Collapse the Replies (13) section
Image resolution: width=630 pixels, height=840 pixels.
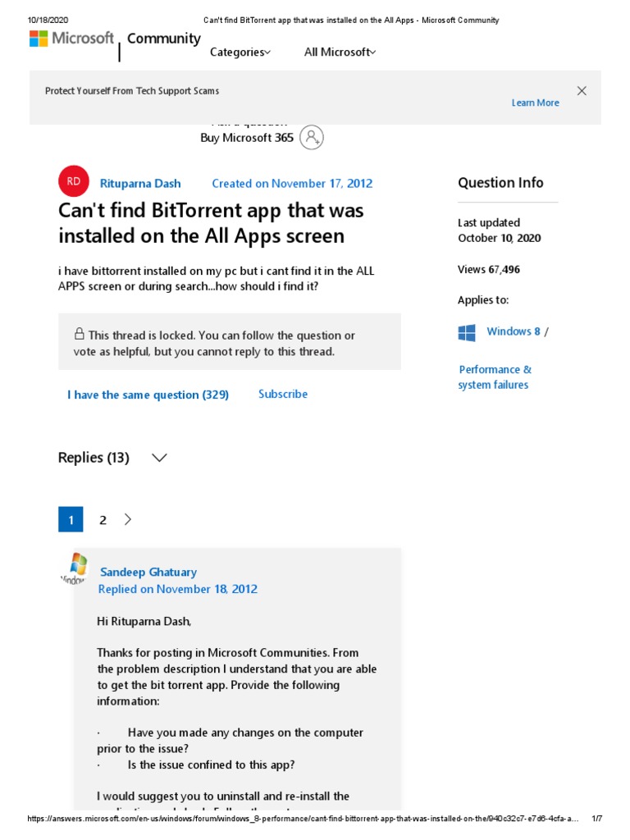click(x=160, y=458)
